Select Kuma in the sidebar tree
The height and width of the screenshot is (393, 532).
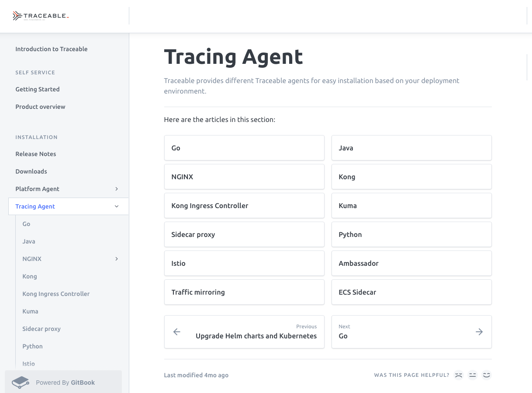click(31, 311)
